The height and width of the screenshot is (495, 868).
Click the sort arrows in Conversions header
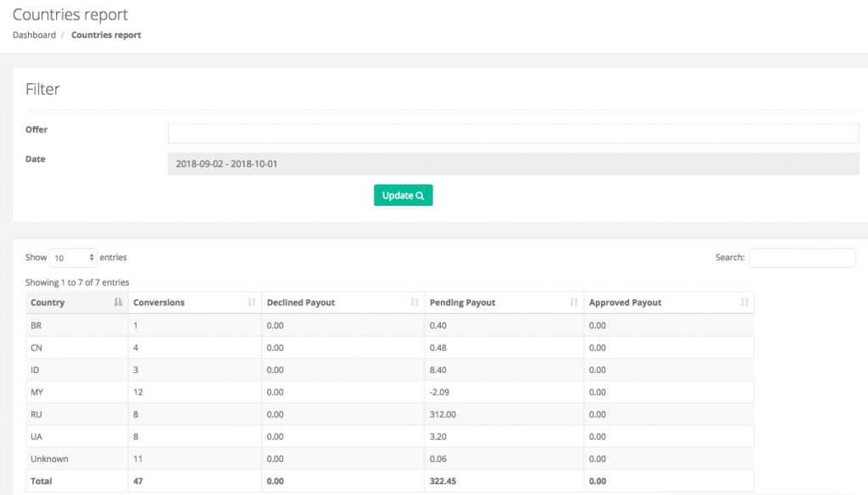point(251,303)
